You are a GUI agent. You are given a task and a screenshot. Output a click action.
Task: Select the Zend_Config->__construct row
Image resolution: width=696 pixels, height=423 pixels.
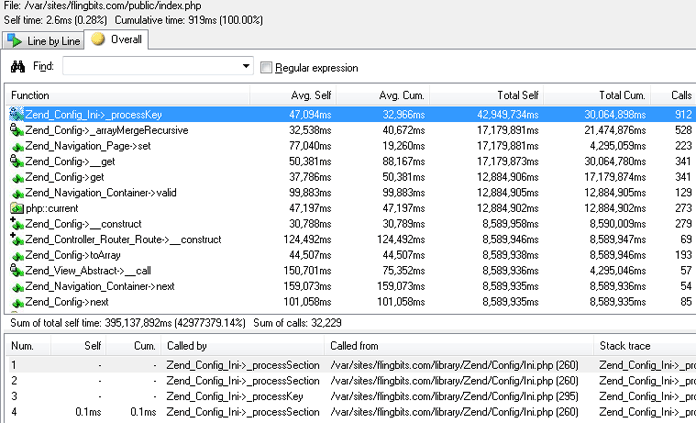pyautogui.click(x=351, y=224)
